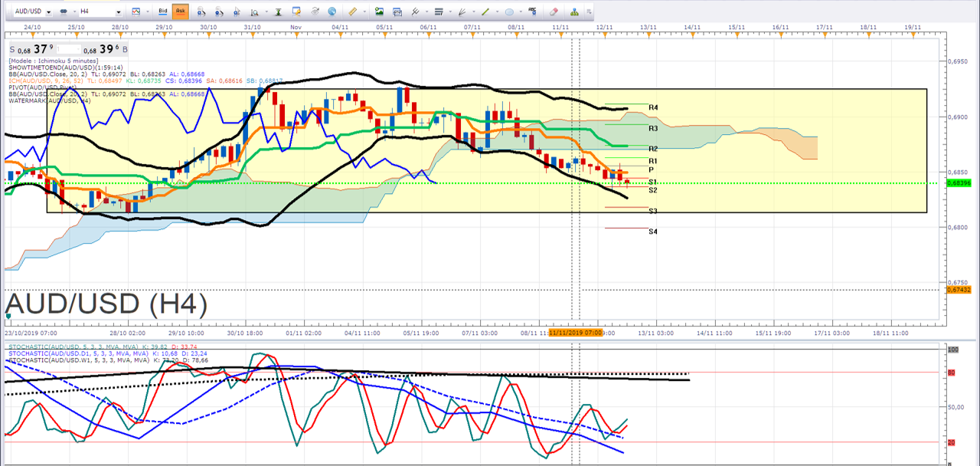Expand the ellipse shape dropdown arrow

coord(521,11)
